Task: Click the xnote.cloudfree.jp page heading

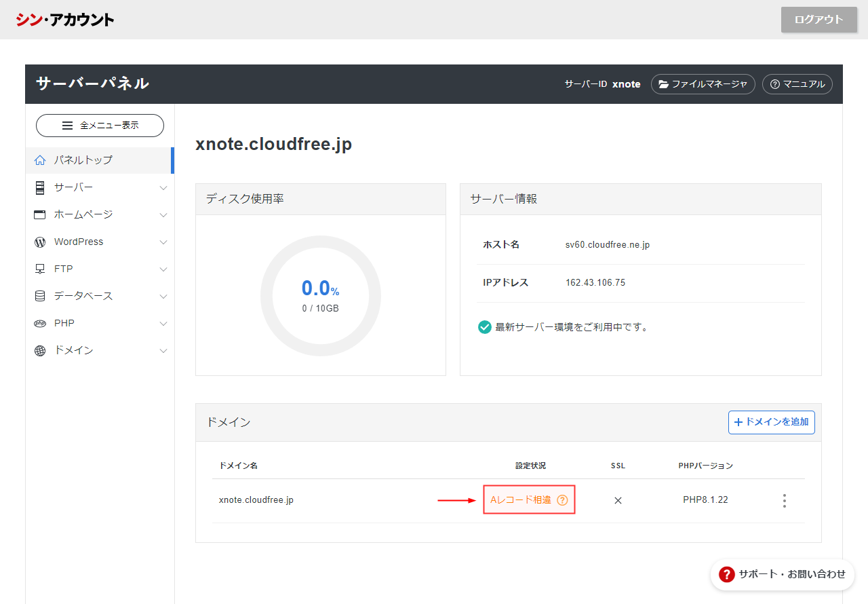Action: 274,144
